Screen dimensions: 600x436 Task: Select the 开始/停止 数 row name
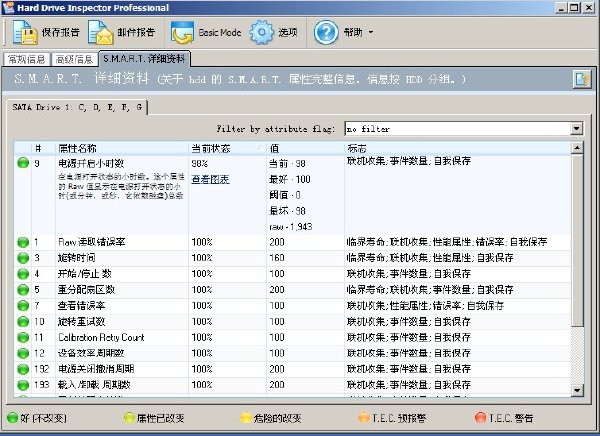[x=85, y=274]
